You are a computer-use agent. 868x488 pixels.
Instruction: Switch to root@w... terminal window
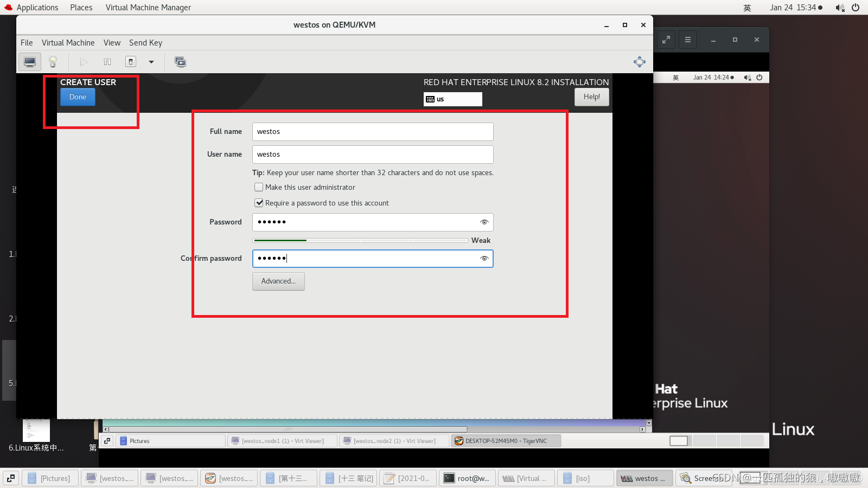(x=467, y=478)
